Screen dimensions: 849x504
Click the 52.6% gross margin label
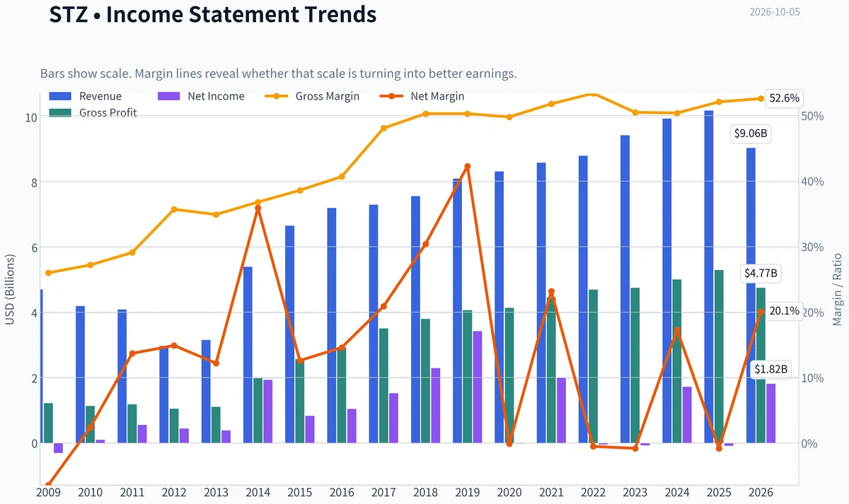(784, 98)
